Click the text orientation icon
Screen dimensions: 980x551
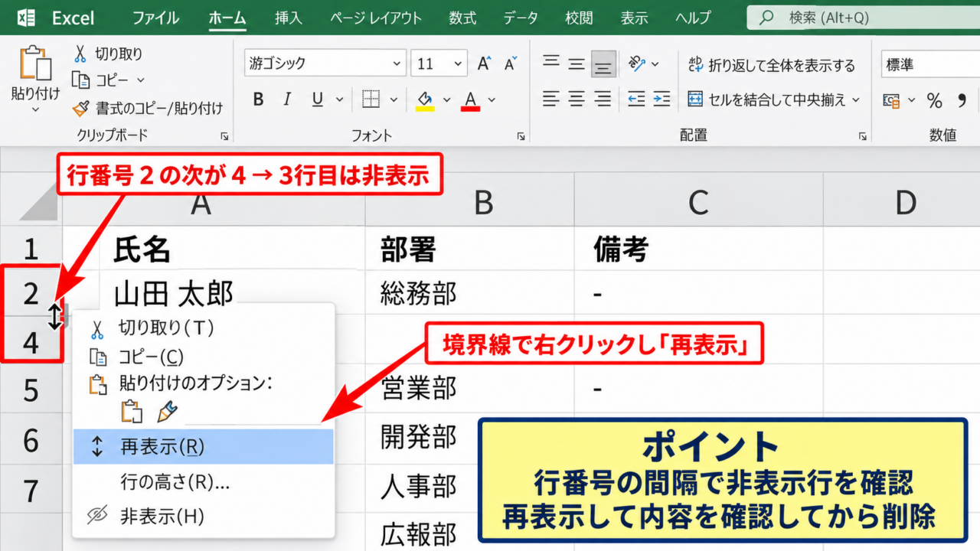(637, 64)
